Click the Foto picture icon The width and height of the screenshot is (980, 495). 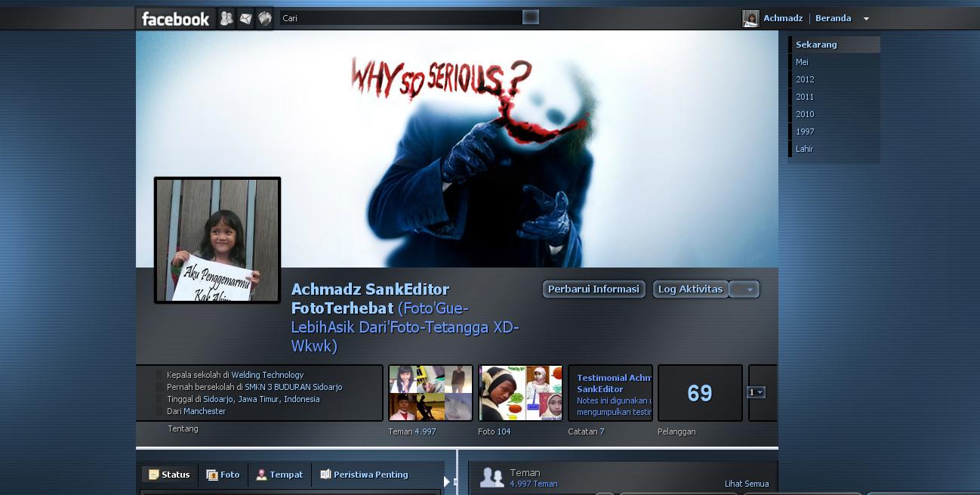click(x=211, y=475)
